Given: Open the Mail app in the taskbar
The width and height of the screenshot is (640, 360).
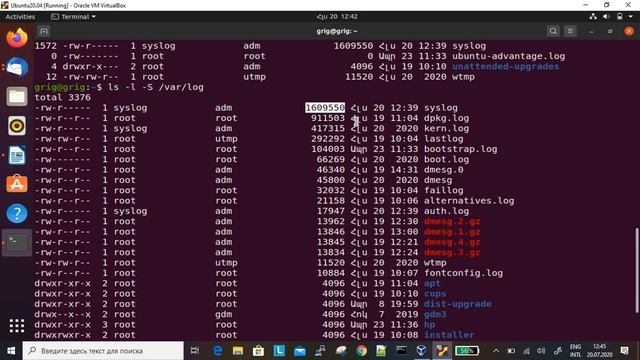Looking at the screenshot, I should point(300,351).
